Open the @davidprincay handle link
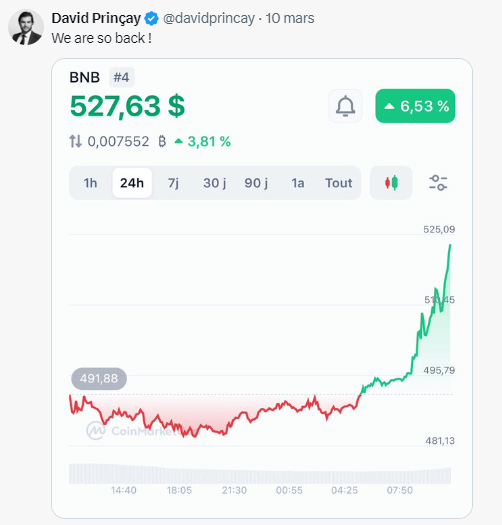The height and width of the screenshot is (525, 502). (209, 18)
